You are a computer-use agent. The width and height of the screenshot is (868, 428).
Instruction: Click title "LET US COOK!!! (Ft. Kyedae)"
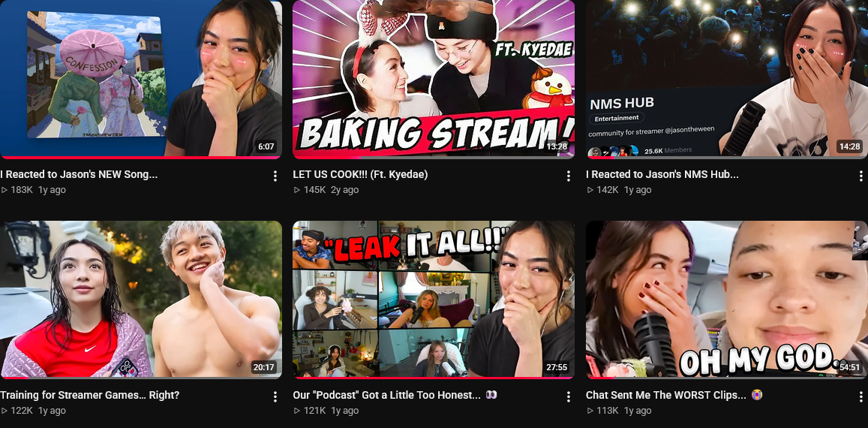coord(360,174)
